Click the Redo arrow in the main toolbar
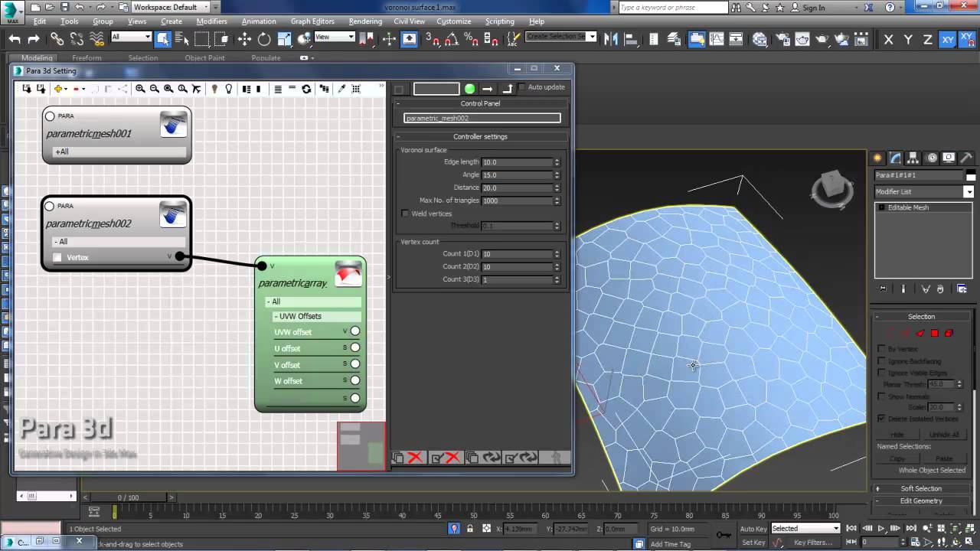The width and height of the screenshot is (980, 551). (34, 39)
